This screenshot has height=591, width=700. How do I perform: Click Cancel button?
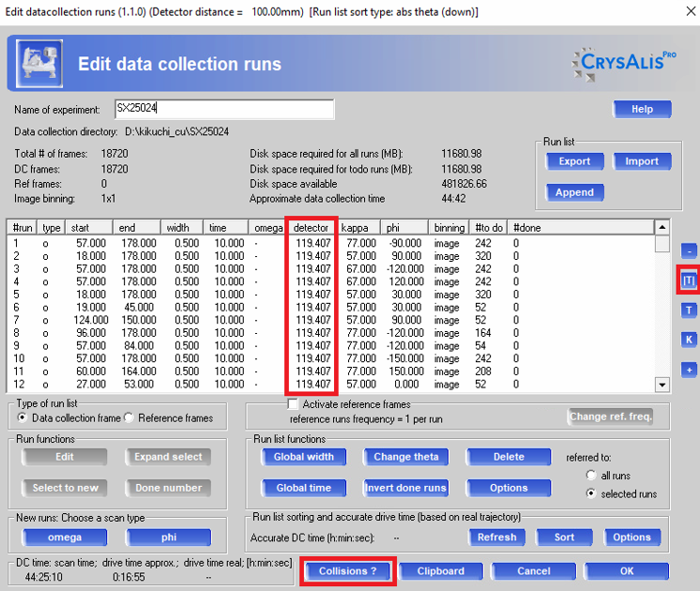[x=534, y=571]
